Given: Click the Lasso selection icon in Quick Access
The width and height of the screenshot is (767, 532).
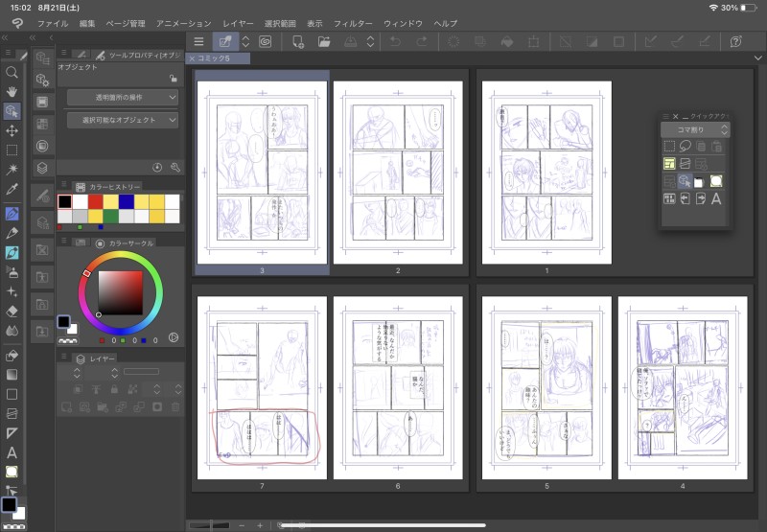Looking at the screenshot, I should pos(685,147).
